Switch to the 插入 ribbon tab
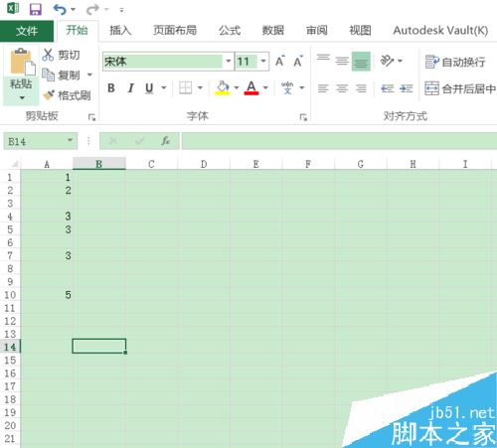This screenshot has width=497, height=448. [x=120, y=31]
